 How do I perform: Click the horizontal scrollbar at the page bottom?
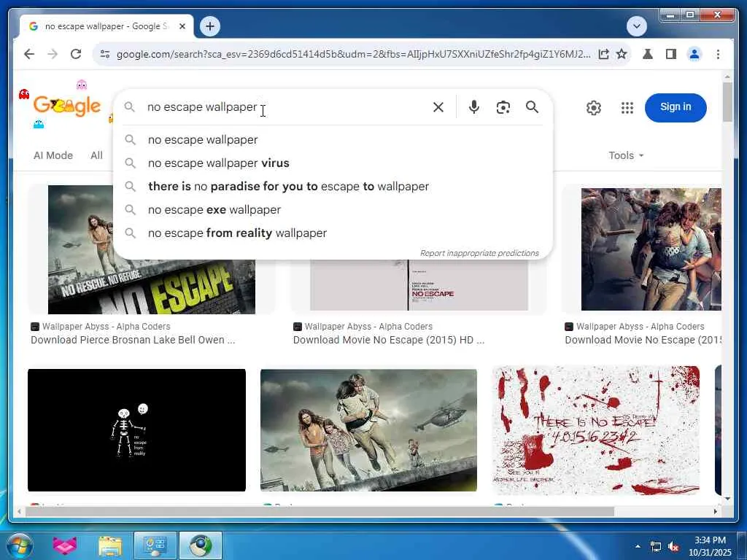coord(320,511)
